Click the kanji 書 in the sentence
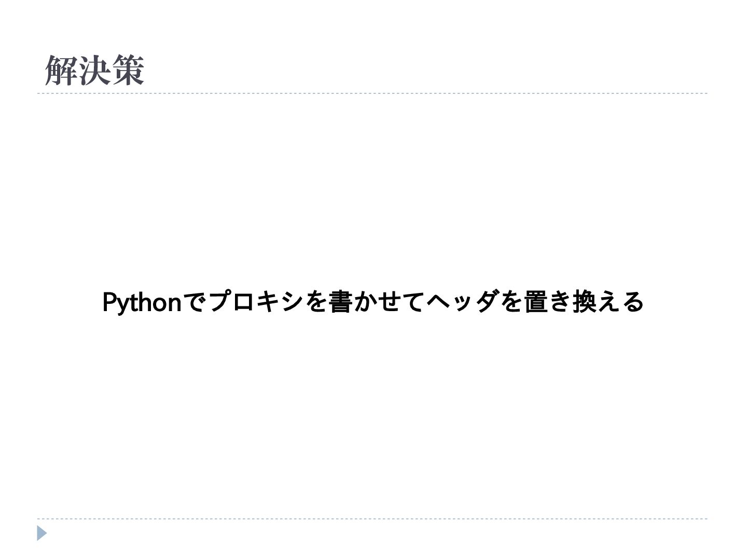Screen dimensions: 747x560 tap(340, 302)
